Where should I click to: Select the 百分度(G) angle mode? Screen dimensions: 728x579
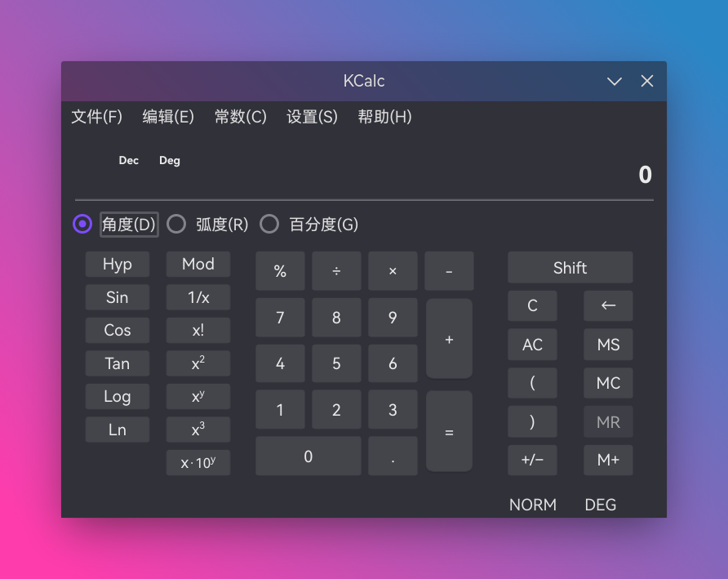click(x=269, y=224)
